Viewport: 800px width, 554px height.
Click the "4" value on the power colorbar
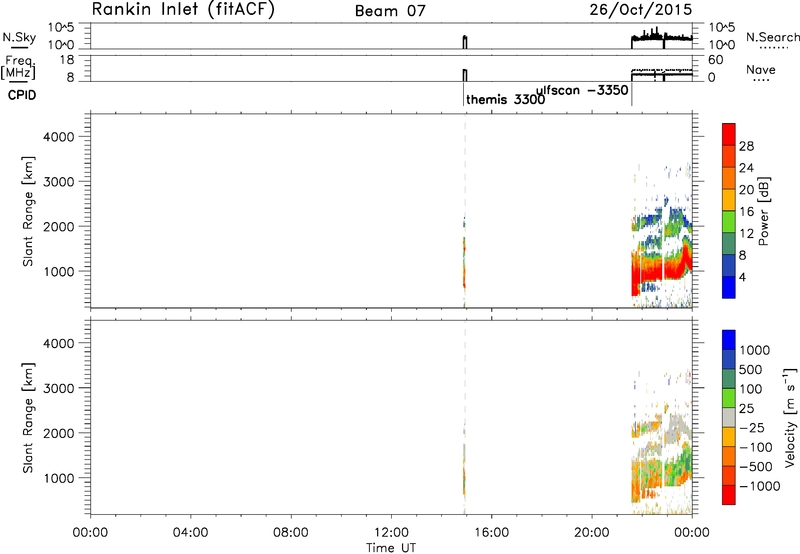[x=742, y=277]
